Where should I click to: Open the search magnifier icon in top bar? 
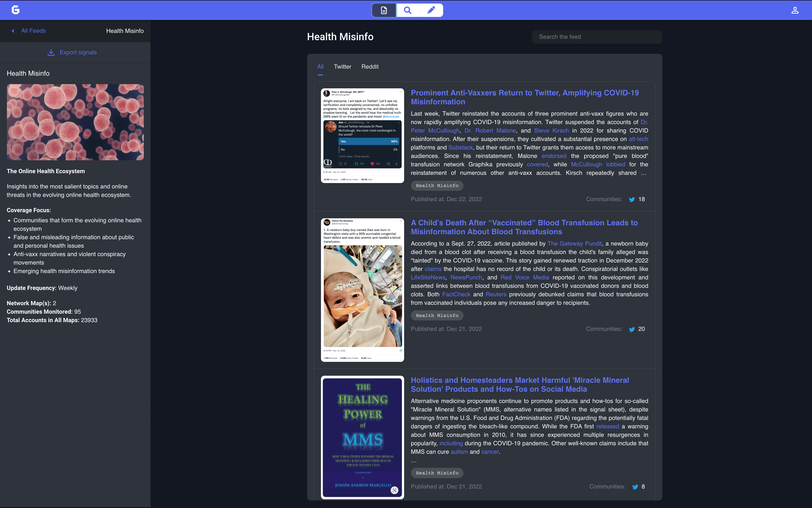click(407, 10)
